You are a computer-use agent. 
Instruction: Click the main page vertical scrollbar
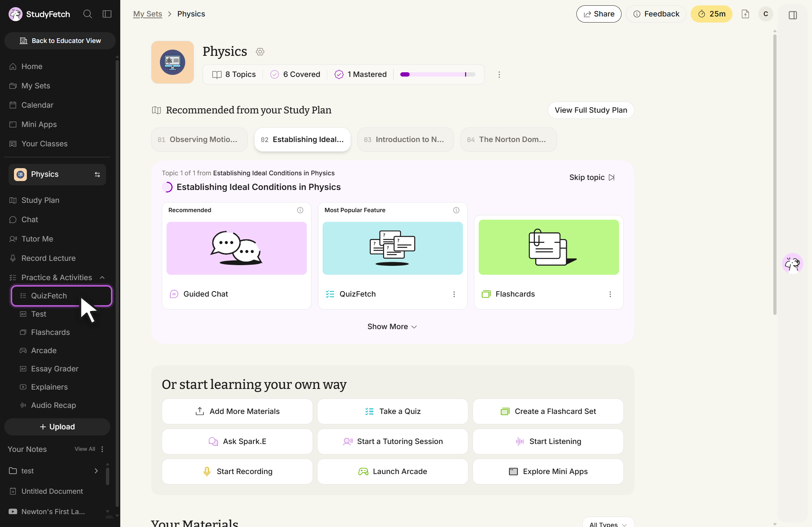pos(775,175)
